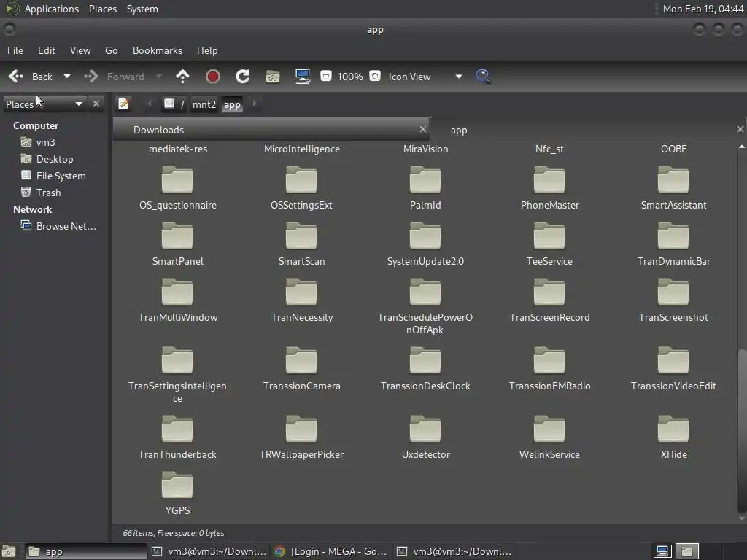Select the TranScreenshot folder
This screenshot has height=560, width=747.
[x=673, y=300]
